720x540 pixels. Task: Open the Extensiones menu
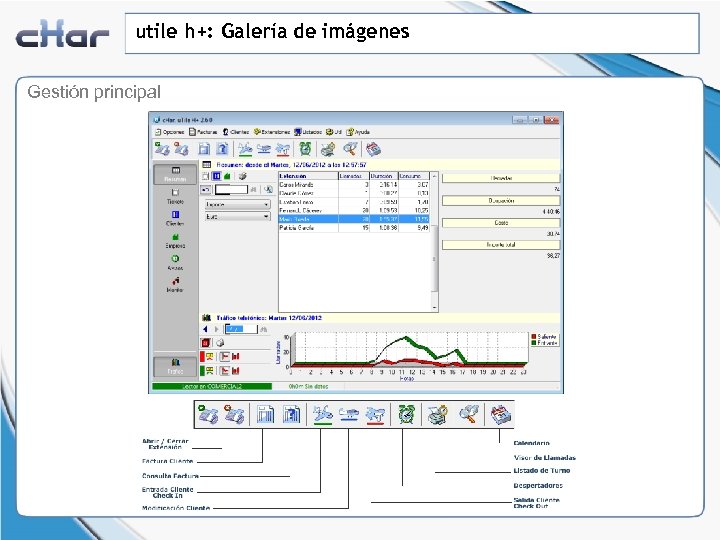tap(272, 132)
